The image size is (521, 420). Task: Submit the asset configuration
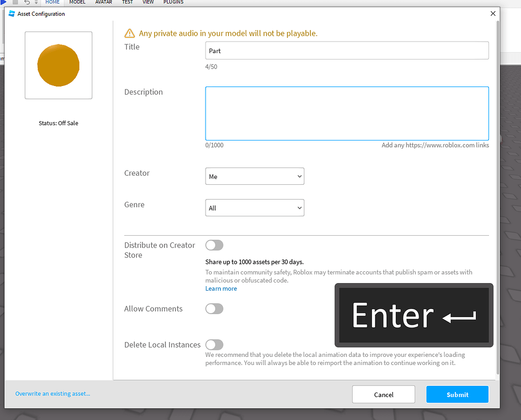[457, 394]
